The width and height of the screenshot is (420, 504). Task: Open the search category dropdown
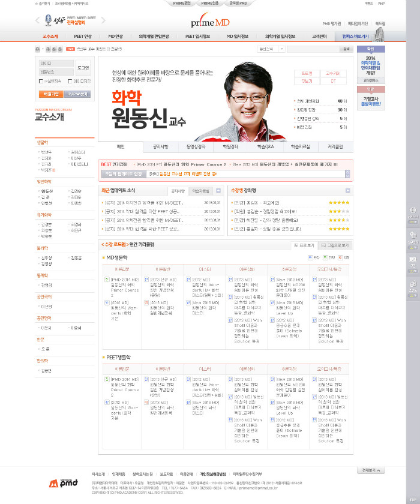click(x=271, y=49)
